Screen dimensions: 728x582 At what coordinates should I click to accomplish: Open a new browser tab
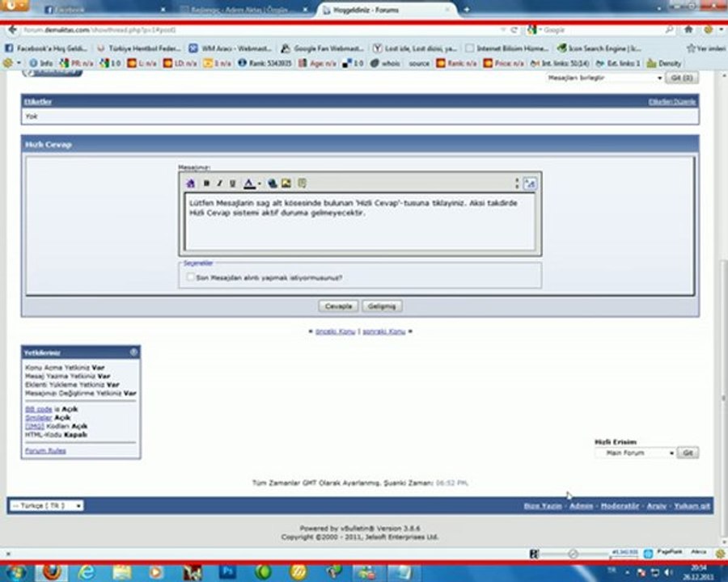[467, 9]
